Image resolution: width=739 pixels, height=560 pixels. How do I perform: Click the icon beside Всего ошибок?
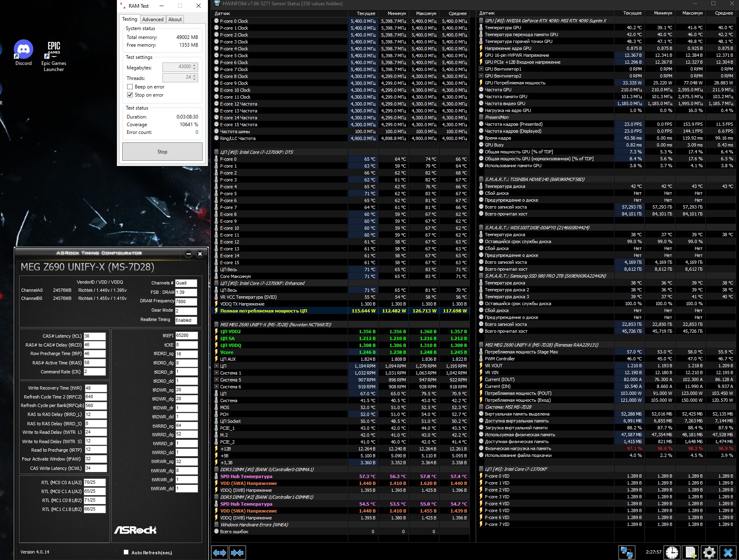click(x=216, y=532)
